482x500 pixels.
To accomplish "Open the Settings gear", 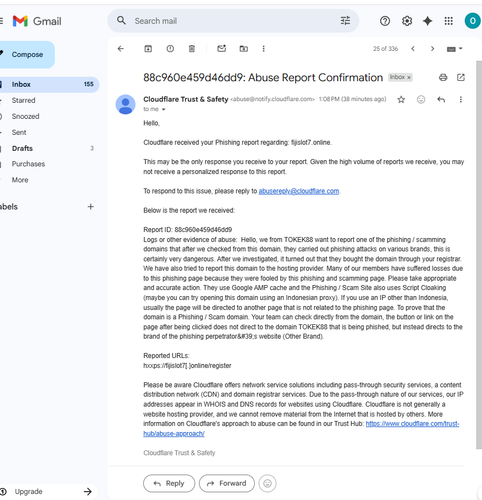I will [x=407, y=21].
